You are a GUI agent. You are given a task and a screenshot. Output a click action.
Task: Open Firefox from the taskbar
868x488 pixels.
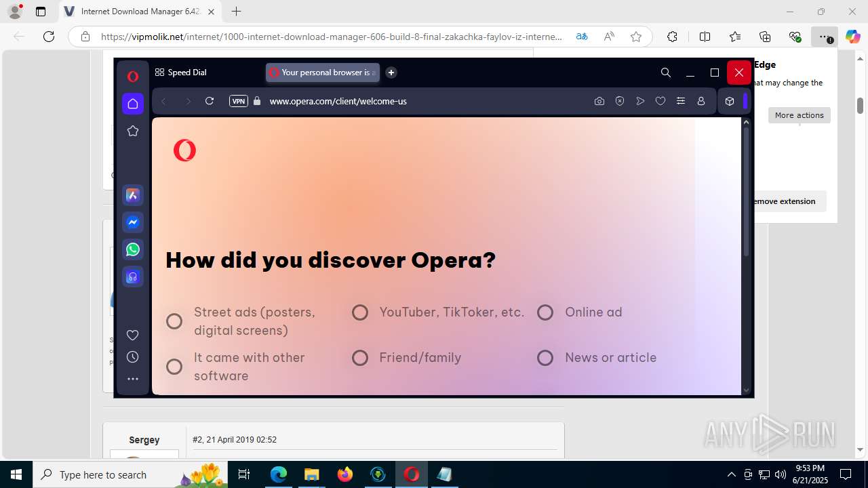tap(345, 474)
